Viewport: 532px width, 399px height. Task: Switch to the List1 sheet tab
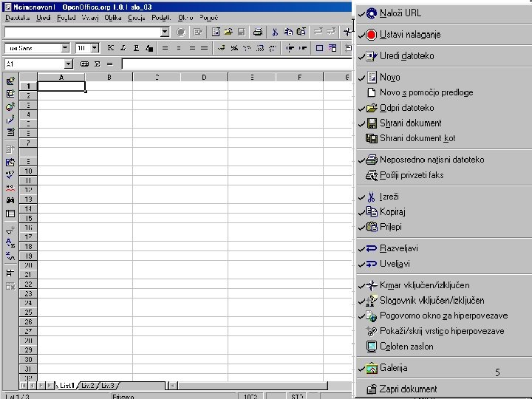(x=66, y=386)
